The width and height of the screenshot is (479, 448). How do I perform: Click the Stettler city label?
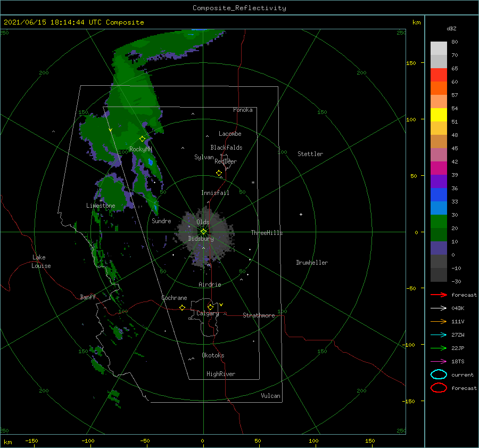click(310, 154)
